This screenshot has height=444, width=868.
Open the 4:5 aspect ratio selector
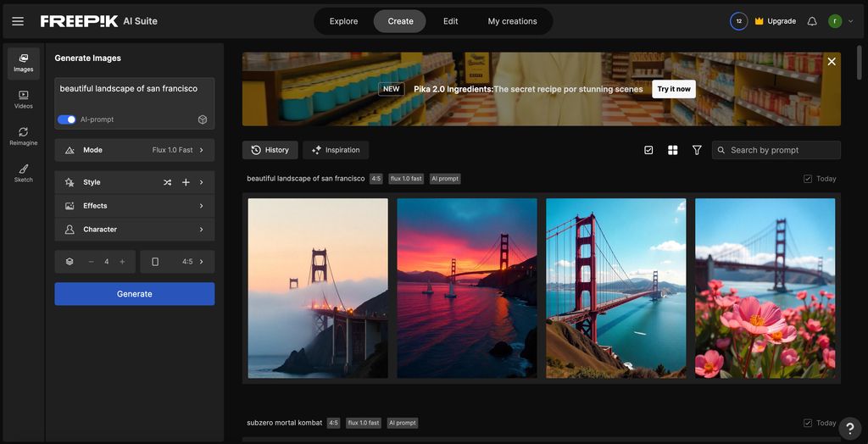177,262
